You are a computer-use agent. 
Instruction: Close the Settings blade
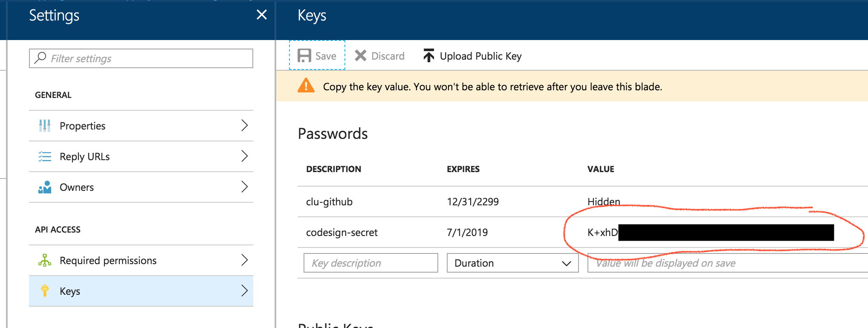pos(262,15)
